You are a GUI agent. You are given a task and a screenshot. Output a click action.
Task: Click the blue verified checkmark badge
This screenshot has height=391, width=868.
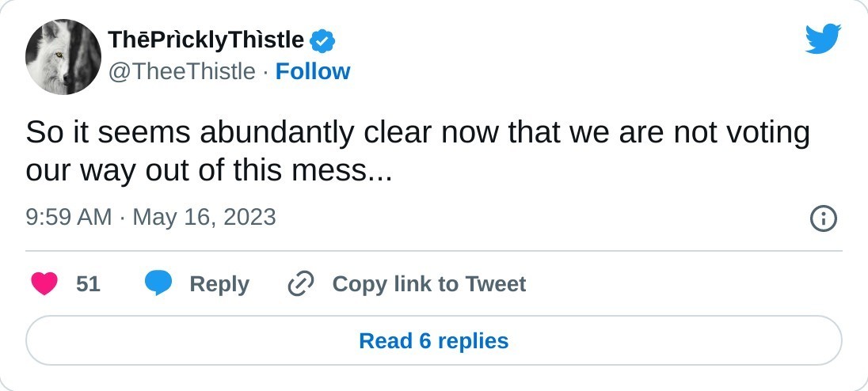(x=322, y=39)
